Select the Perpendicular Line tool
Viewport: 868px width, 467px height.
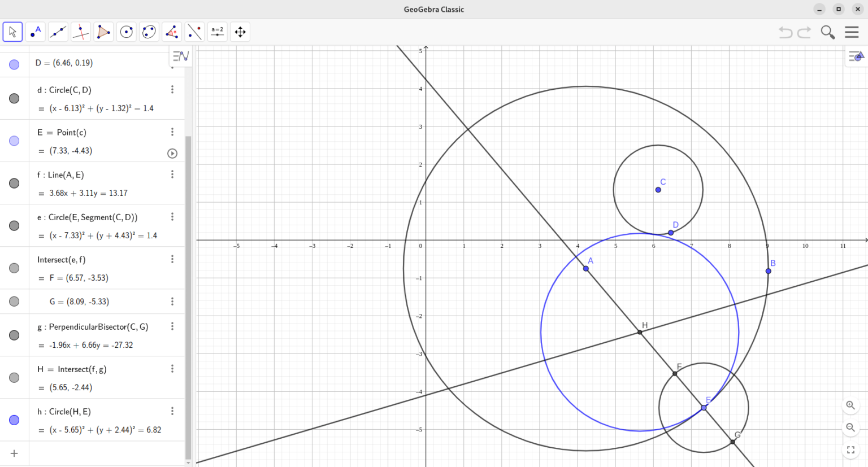coord(81,32)
